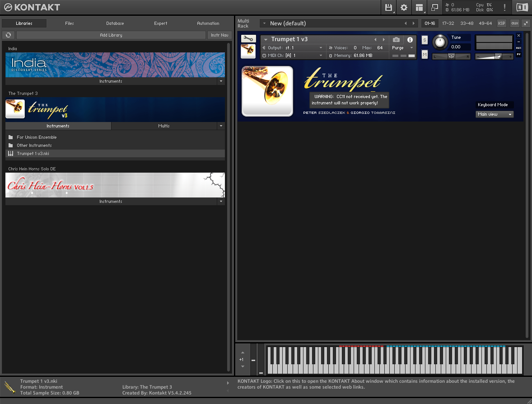Click the camera snapshot icon
Image resolution: width=532 pixels, height=404 pixels.
tap(396, 40)
